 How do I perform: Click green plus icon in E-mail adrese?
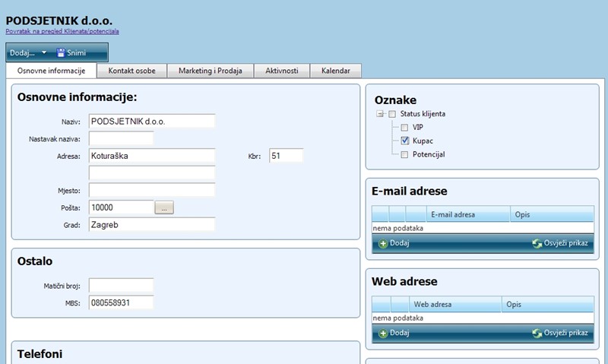tap(383, 243)
